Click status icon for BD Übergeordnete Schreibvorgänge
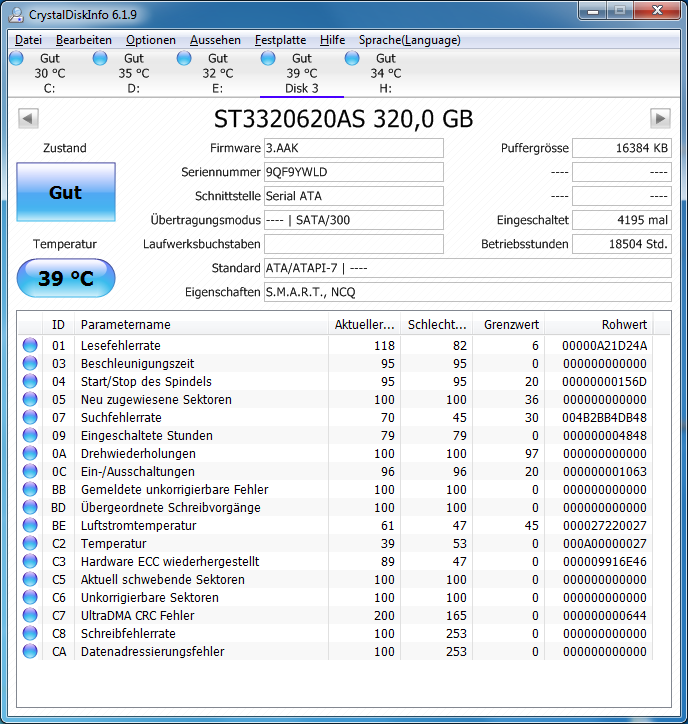 pos(30,507)
